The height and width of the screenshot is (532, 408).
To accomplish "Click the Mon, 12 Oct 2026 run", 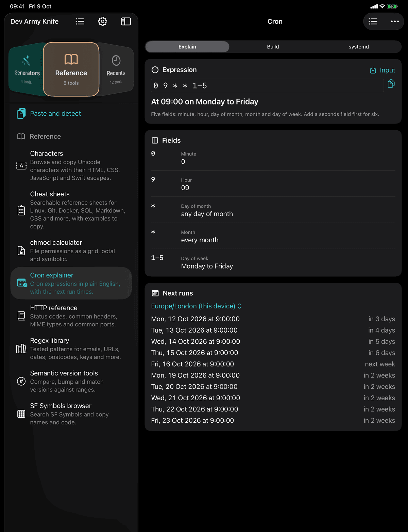I will pyautogui.click(x=273, y=319).
